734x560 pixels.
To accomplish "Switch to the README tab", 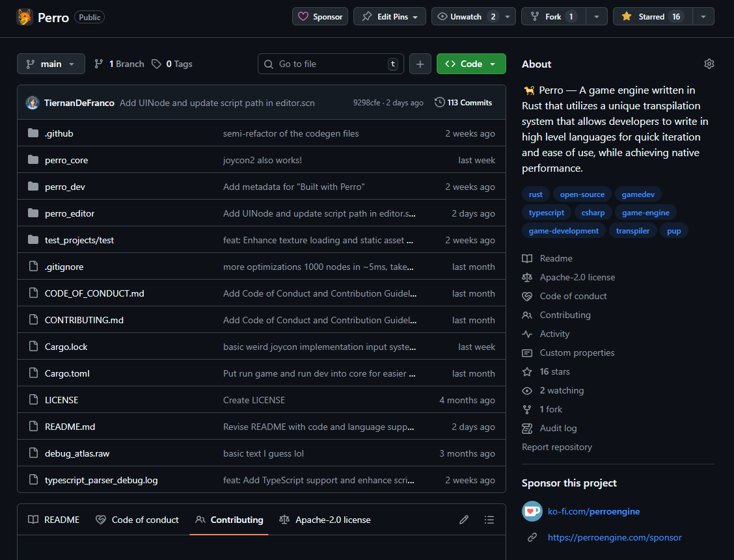I will point(54,520).
